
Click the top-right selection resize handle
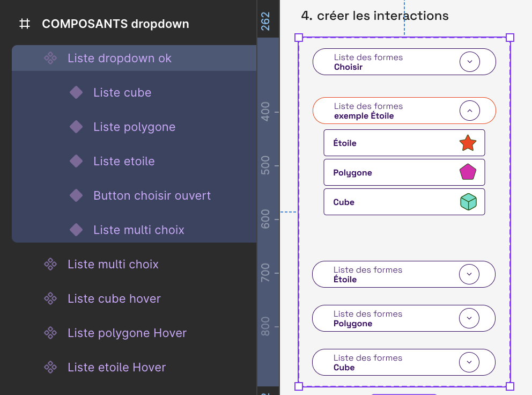(510, 38)
